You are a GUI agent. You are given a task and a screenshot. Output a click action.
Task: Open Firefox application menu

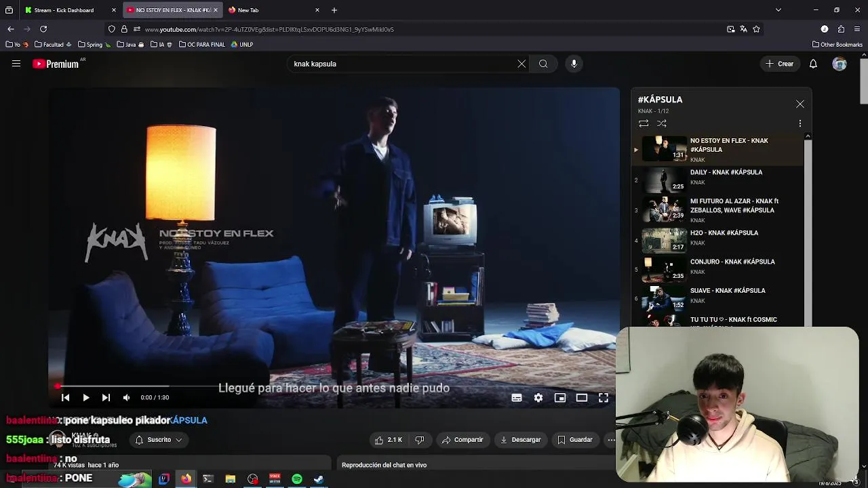coord(857,29)
